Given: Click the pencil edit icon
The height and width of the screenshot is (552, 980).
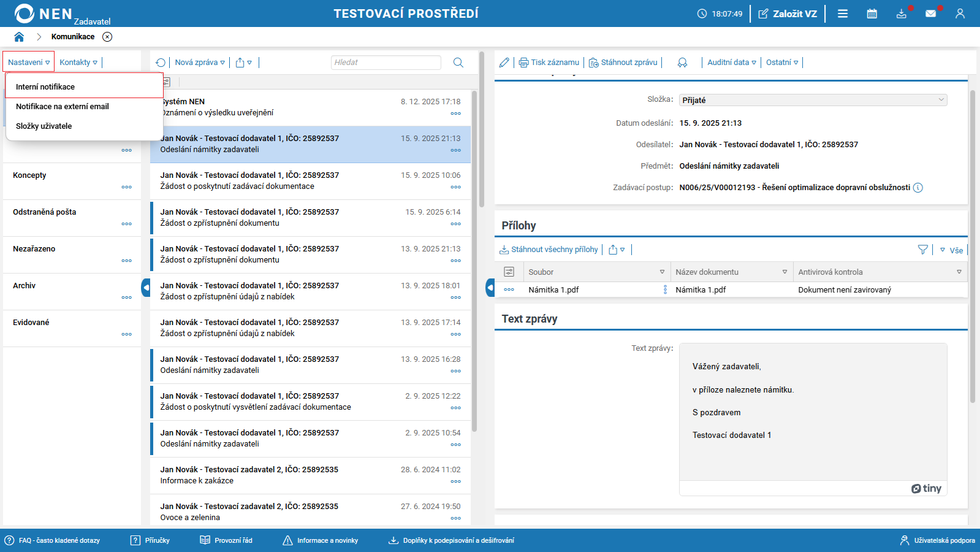Looking at the screenshot, I should pyautogui.click(x=504, y=63).
